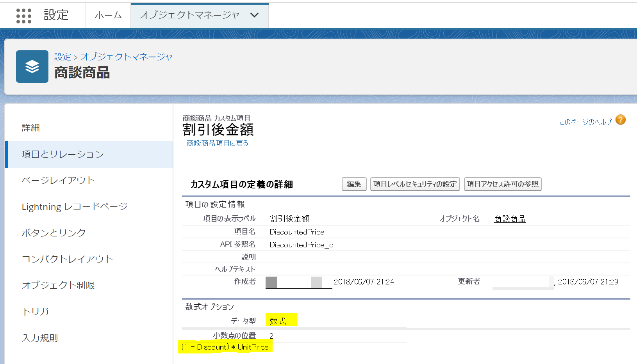Click the 項目アクセス許可の参照 button
This screenshot has height=364, width=637.
coord(502,184)
